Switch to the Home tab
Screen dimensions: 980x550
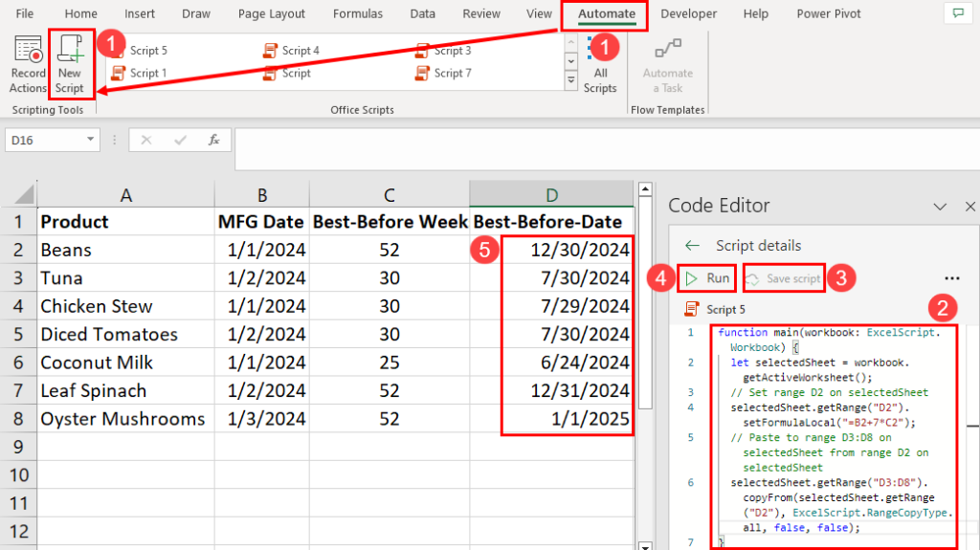80,13
